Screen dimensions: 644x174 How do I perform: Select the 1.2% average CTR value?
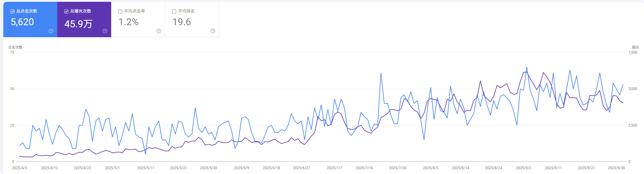(129, 22)
